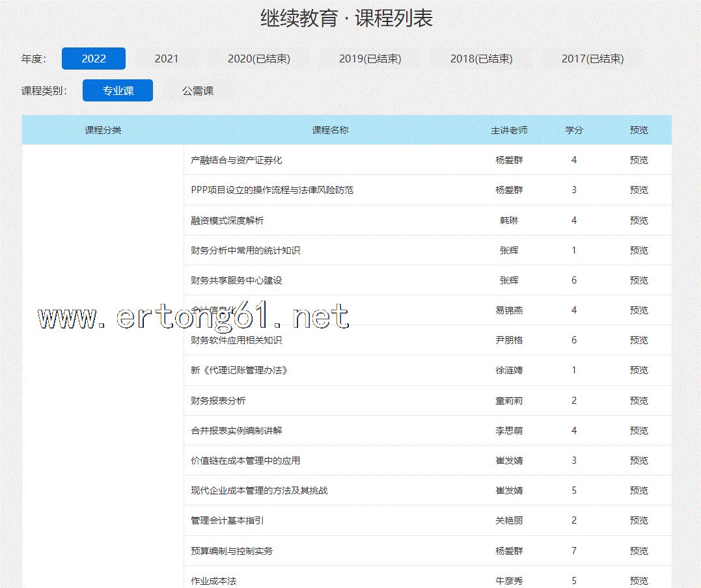This screenshot has width=701, height=588.
Task: Open preview for 财务分析中常用的统计知识
Action: point(639,250)
